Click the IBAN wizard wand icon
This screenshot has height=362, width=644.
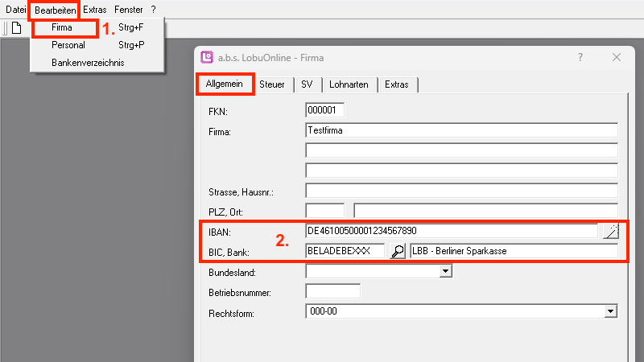pos(611,232)
